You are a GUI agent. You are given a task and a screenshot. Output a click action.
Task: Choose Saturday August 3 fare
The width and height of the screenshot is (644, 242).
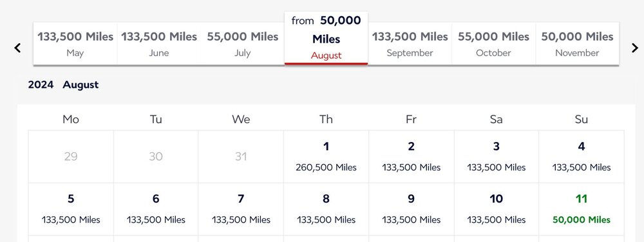(496, 157)
